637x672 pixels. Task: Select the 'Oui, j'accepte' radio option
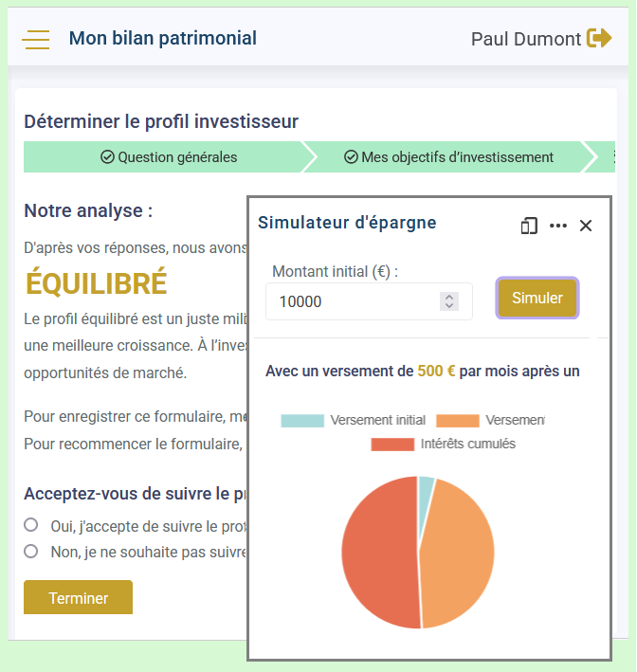31,525
